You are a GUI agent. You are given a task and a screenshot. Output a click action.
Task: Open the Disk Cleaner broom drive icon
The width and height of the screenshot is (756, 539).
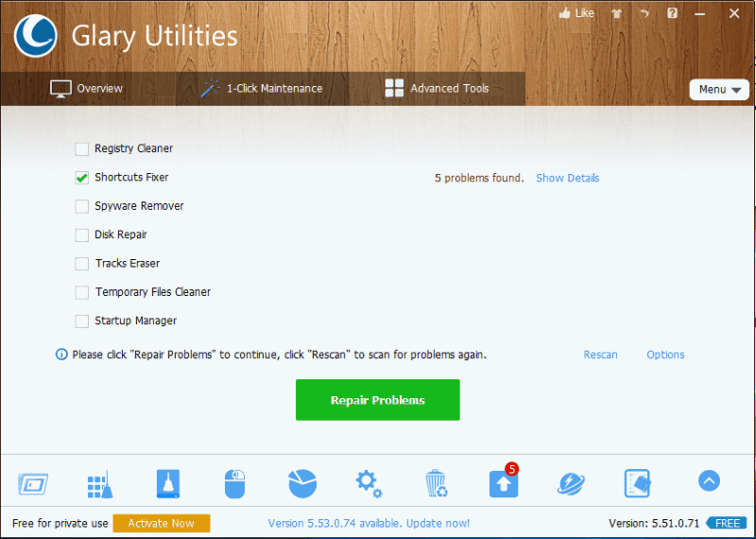[168, 483]
